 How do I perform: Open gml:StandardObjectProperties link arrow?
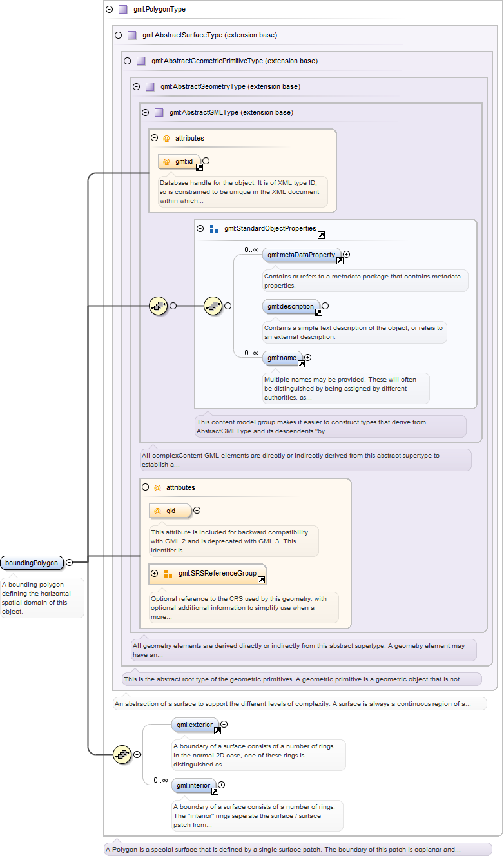tap(321, 235)
